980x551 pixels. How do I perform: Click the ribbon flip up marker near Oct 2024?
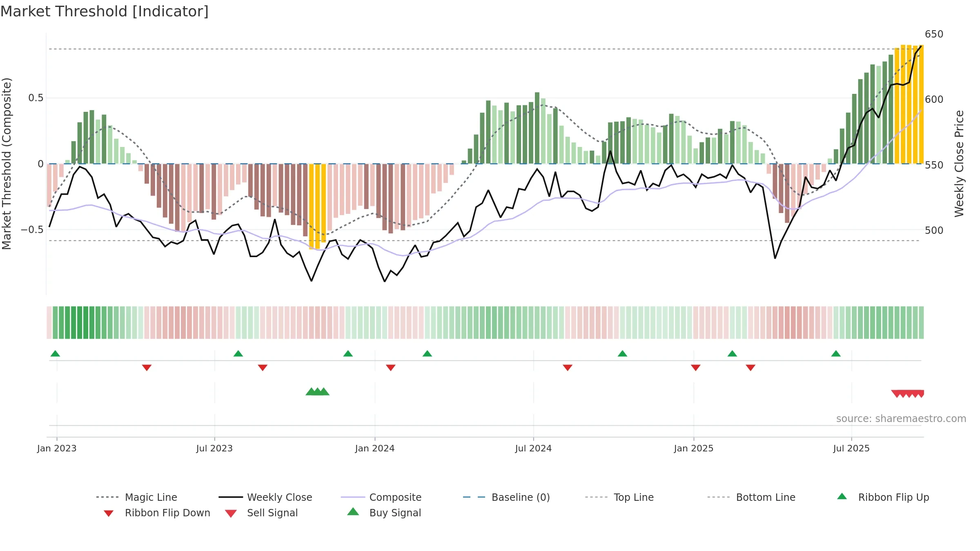coord(622,353)
